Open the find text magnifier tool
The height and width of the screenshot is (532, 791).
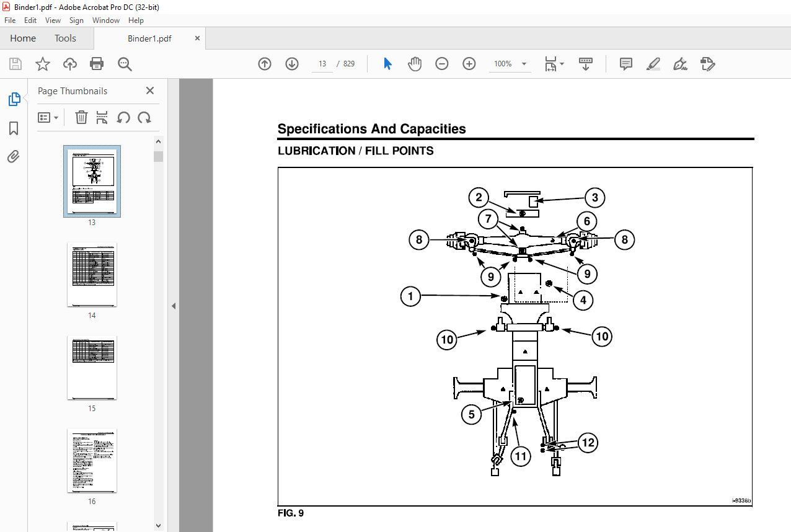pos(125,64)
